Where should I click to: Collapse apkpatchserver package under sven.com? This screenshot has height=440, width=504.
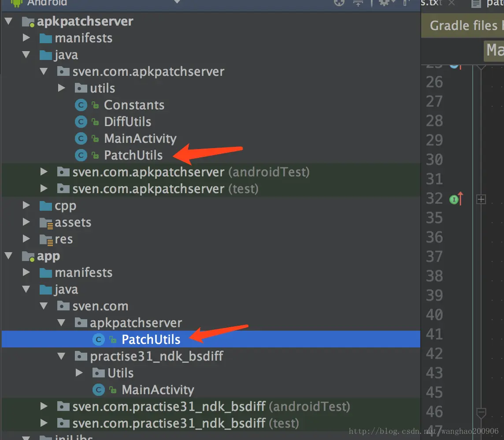[x=62, y=323]
